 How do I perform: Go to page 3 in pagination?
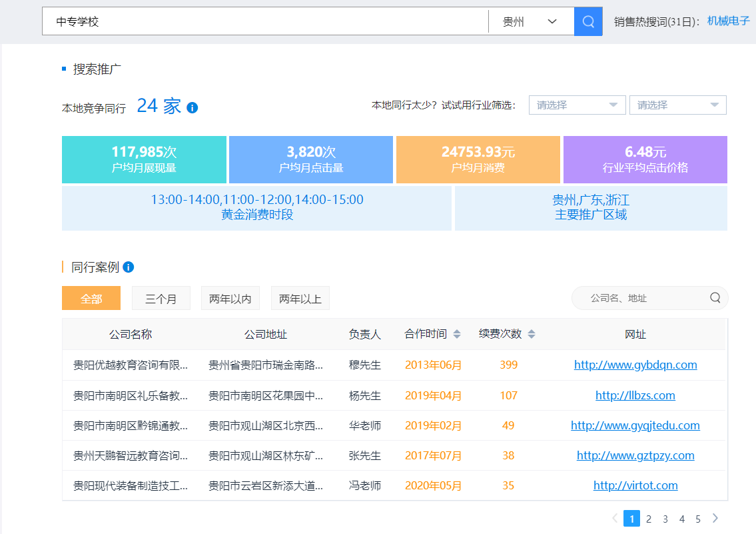[665, 519]
